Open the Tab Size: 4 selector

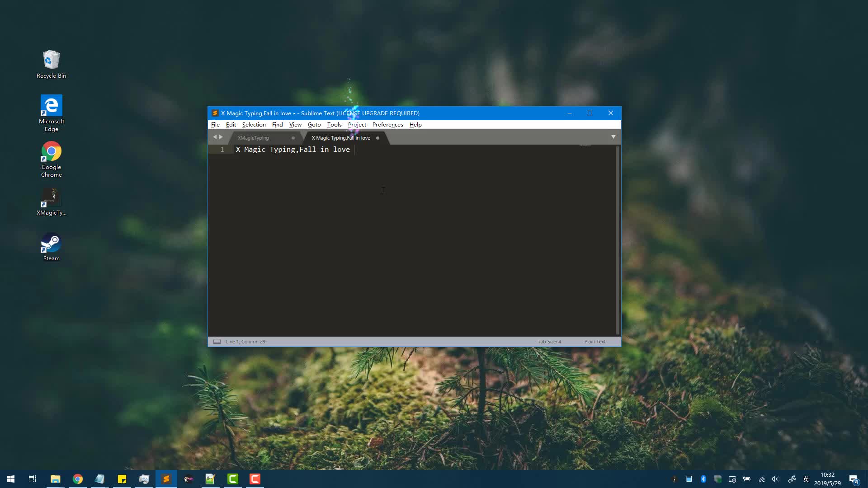pos(549,342)
